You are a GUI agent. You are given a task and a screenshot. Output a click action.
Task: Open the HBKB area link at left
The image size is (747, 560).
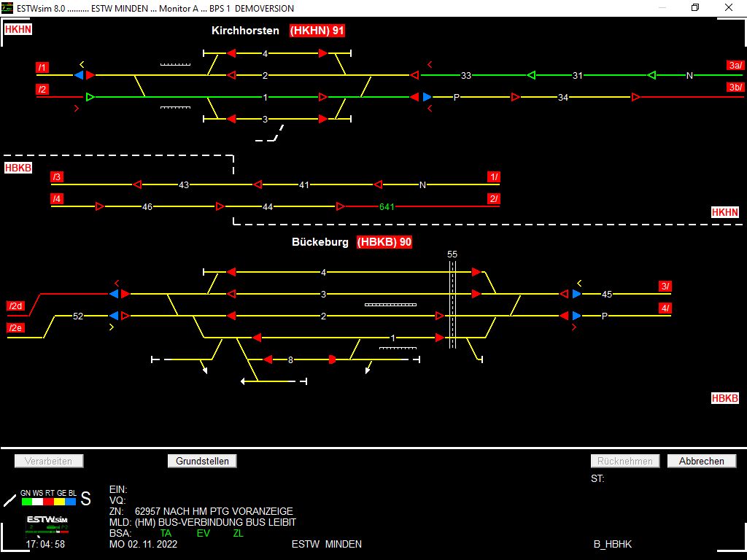[18, 168]
